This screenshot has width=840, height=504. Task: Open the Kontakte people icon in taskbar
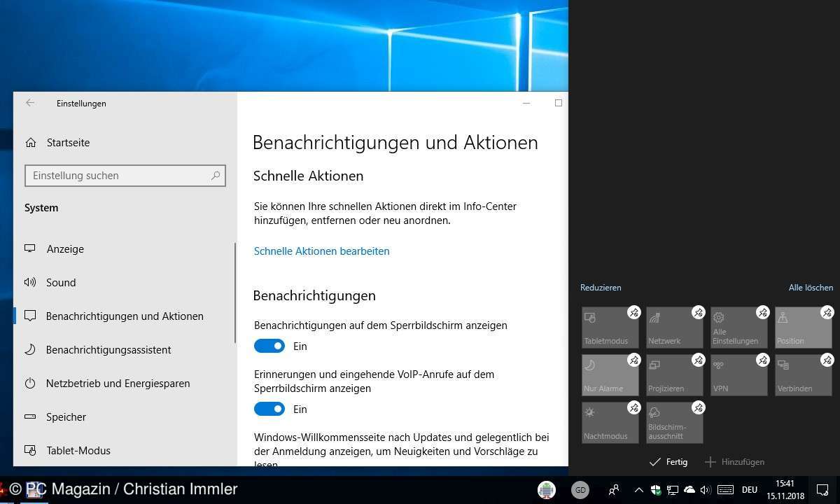point(613,490)
